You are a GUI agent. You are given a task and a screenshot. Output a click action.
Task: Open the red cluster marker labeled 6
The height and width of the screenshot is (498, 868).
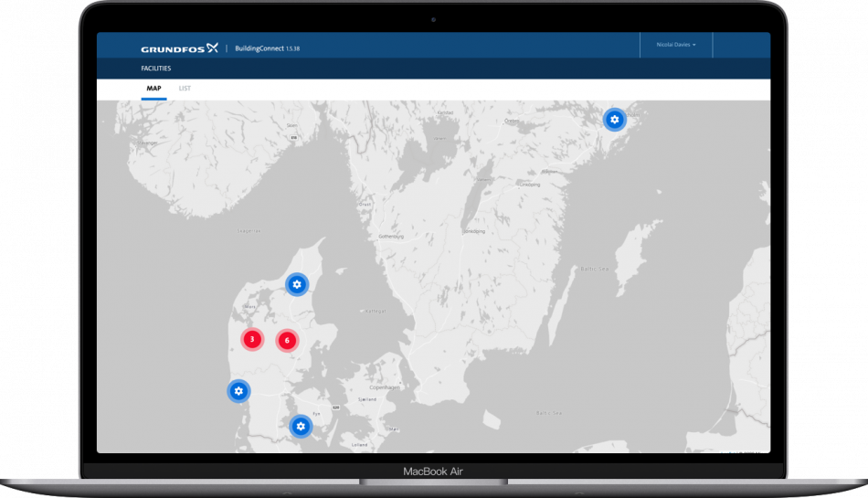(x=287, y=341)
